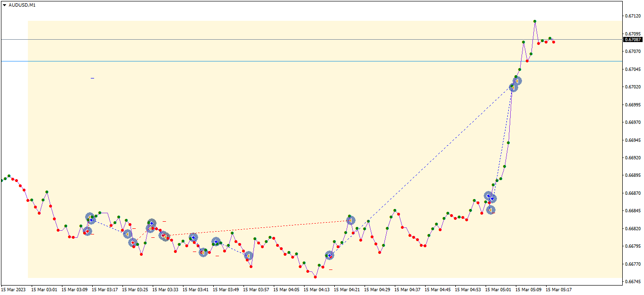Click the red sell-arrow marker before 03:17
The width and height of the screenshot is (644, 295).
87,231
